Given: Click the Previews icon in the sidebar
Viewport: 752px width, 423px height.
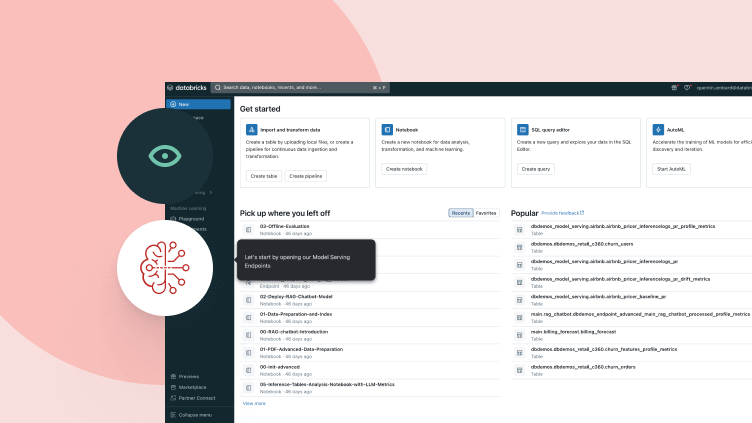Looking at the screenshot, I should [x=173, y=376].
